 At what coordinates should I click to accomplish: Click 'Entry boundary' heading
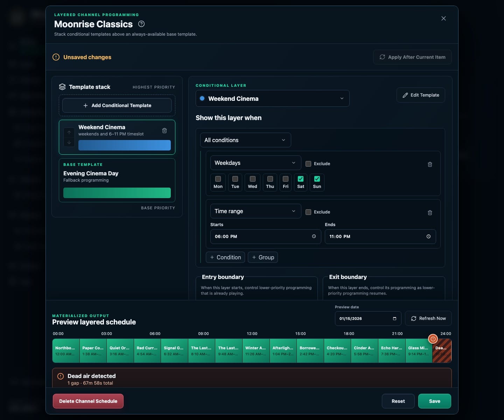223,277
